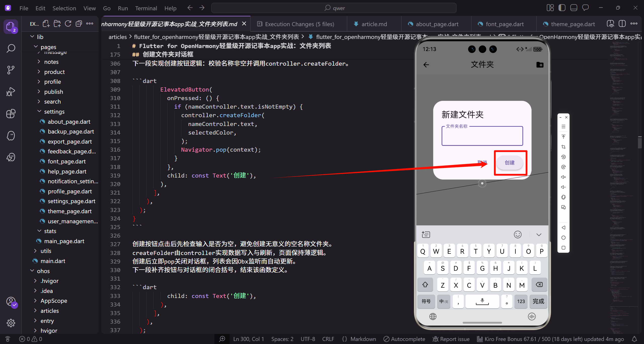Tap the back arrow in phone header

click(426, 65)
